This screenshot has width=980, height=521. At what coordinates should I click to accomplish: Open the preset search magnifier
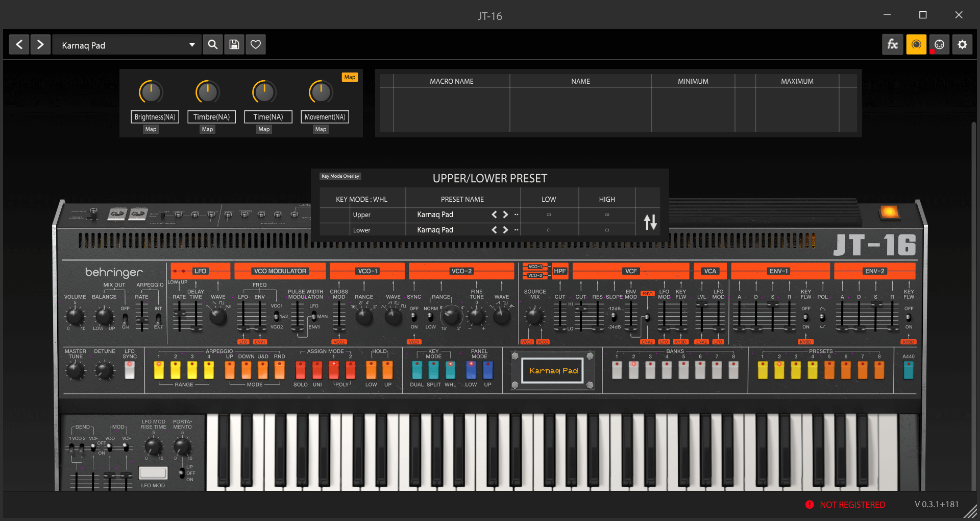tap(213, 45)
